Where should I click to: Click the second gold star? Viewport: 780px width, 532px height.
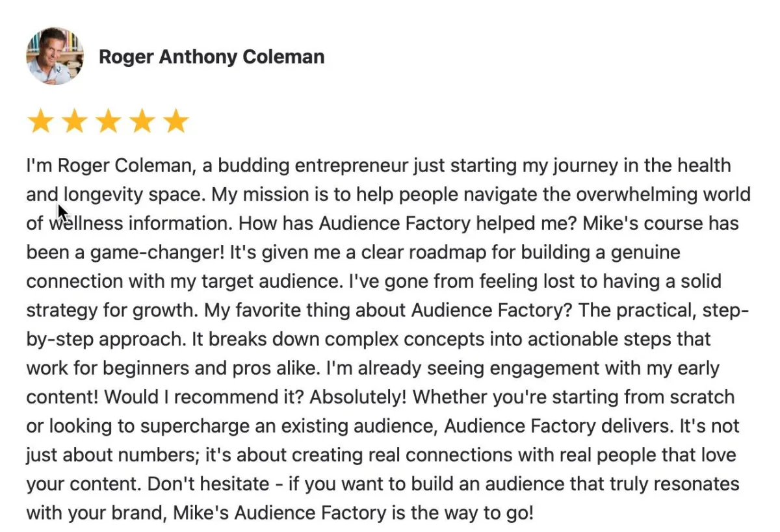(74, 121)
